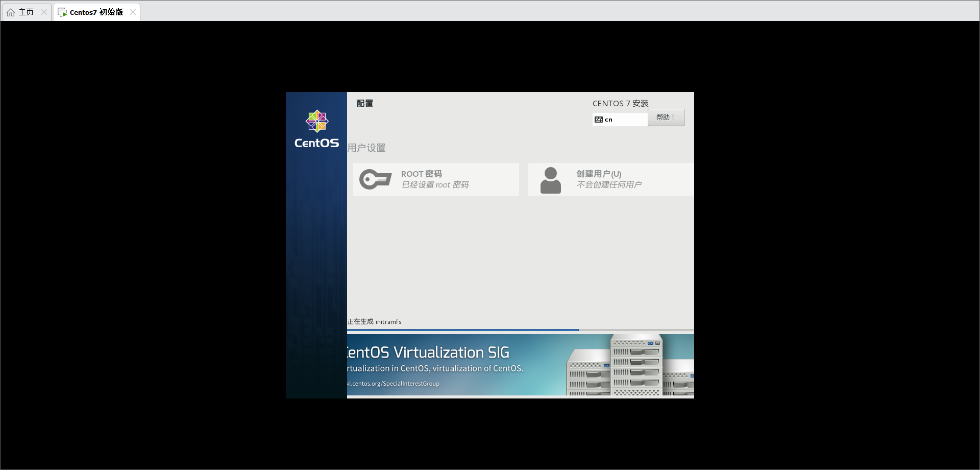Click the centos.org/SpecialInterestGroup link text

393,384
